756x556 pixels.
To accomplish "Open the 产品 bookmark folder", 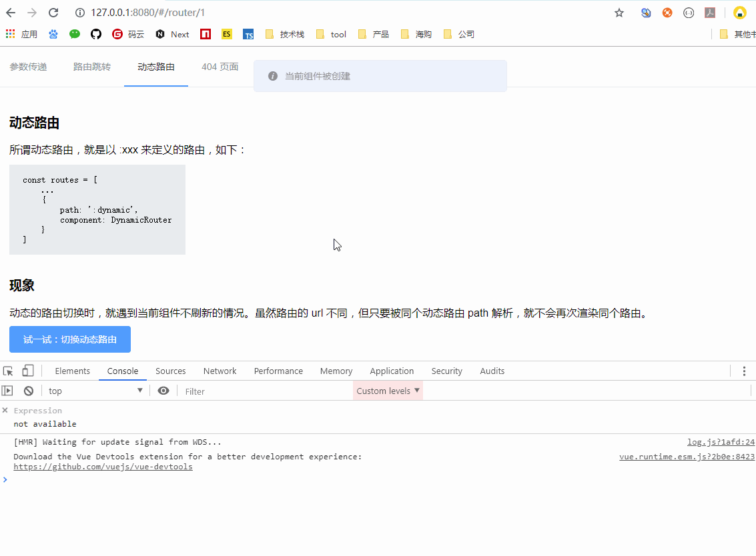I will [x=374, y=34].
